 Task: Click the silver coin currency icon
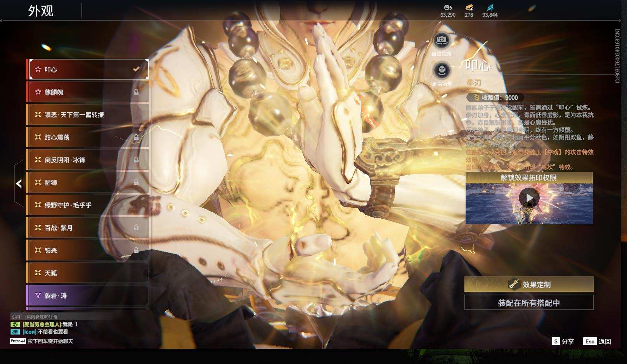pyautogui.click(x=448, y=7)
